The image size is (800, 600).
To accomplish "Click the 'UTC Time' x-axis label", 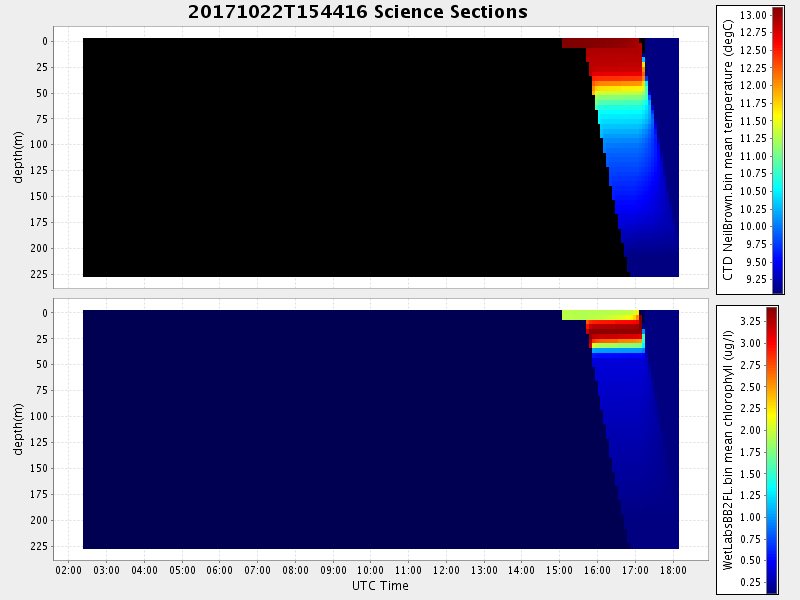I will (x=380, y=585).
